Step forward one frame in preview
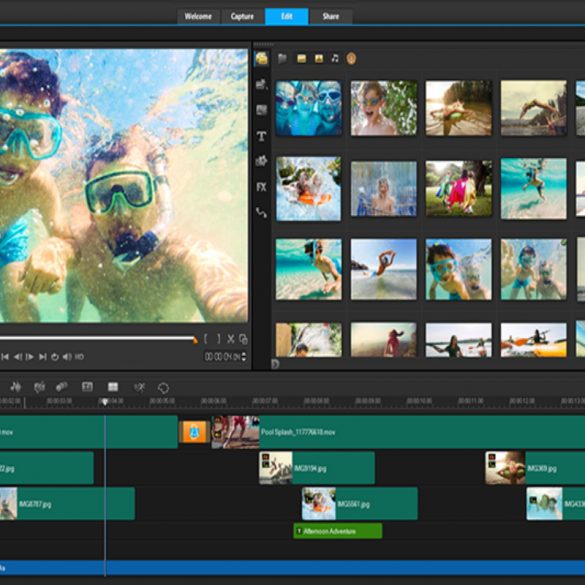 pos(29,357)
